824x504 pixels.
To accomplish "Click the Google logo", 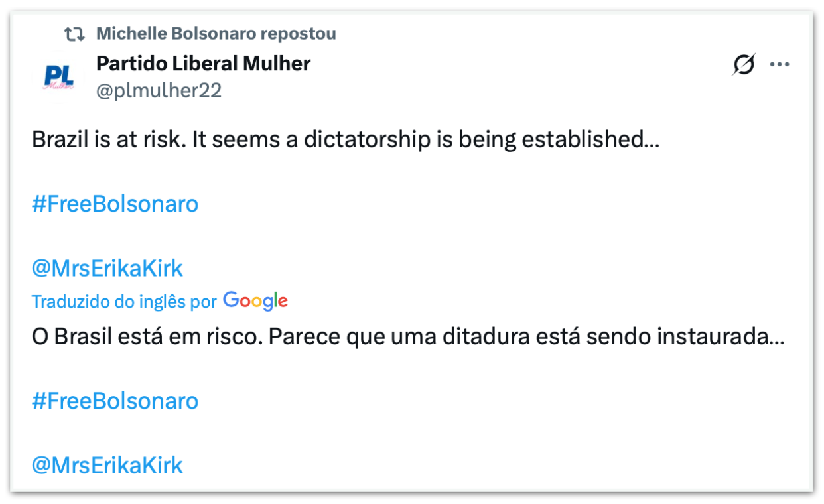I will click(x=255, y=301).
